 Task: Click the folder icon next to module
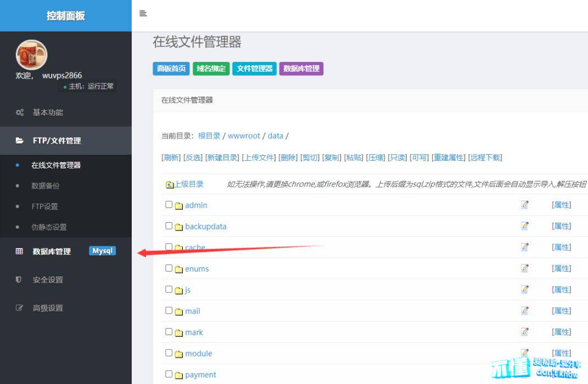click(178, 354)
